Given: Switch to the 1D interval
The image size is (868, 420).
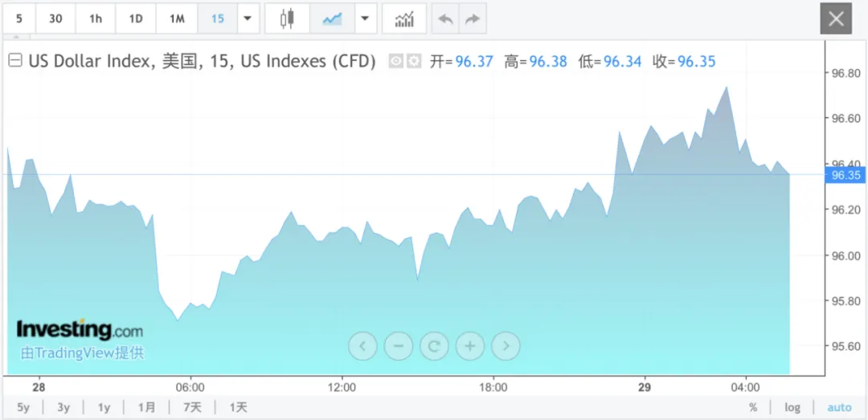Looking at the screenshot, I should tap(136, 18).
